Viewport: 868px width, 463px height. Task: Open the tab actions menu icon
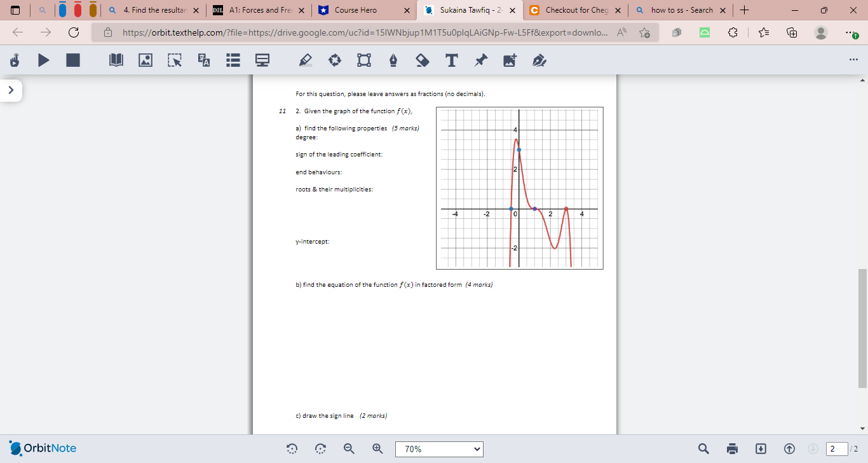click(16, 10)
